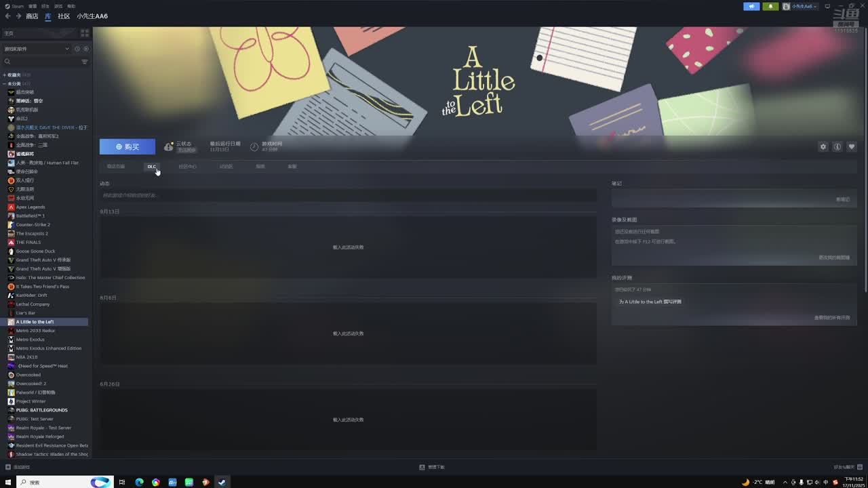The image size is (868, 488).
Task: Open notifications with the green bell button
Action: click(770, 6)
